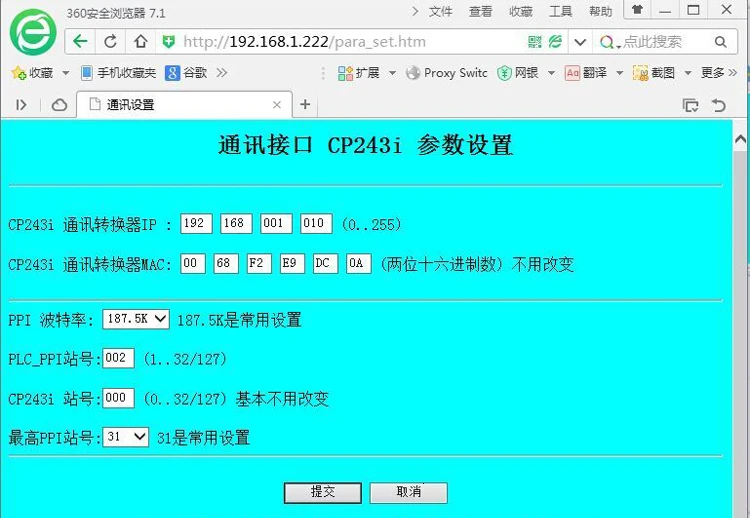Click CP243i 站号 field with 000
The image size is (750, 518).
point(119,398)
